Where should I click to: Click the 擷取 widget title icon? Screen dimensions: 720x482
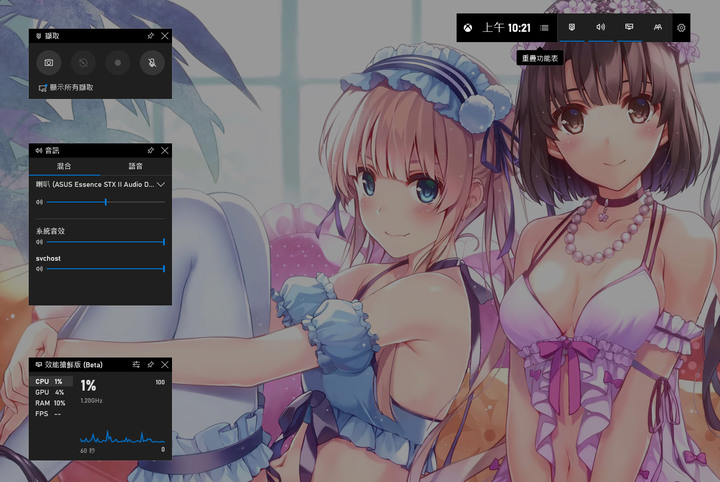(x=39, y=36)
